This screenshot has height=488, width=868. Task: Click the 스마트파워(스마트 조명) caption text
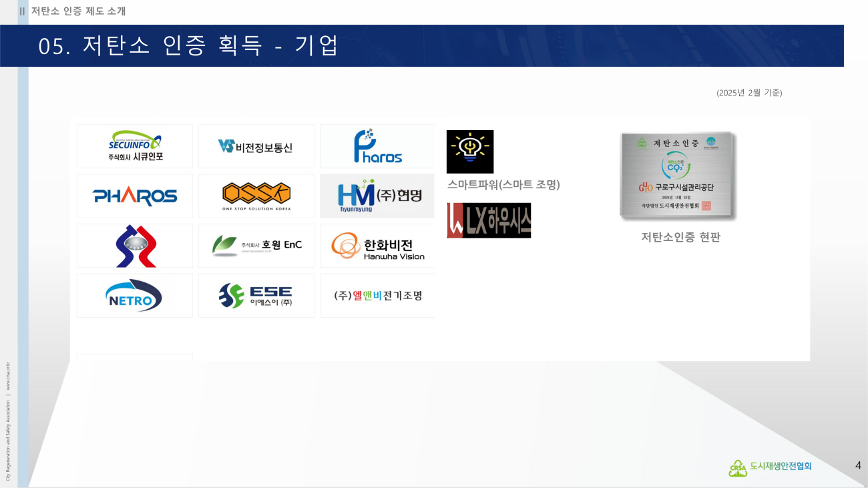coord(503,185)
